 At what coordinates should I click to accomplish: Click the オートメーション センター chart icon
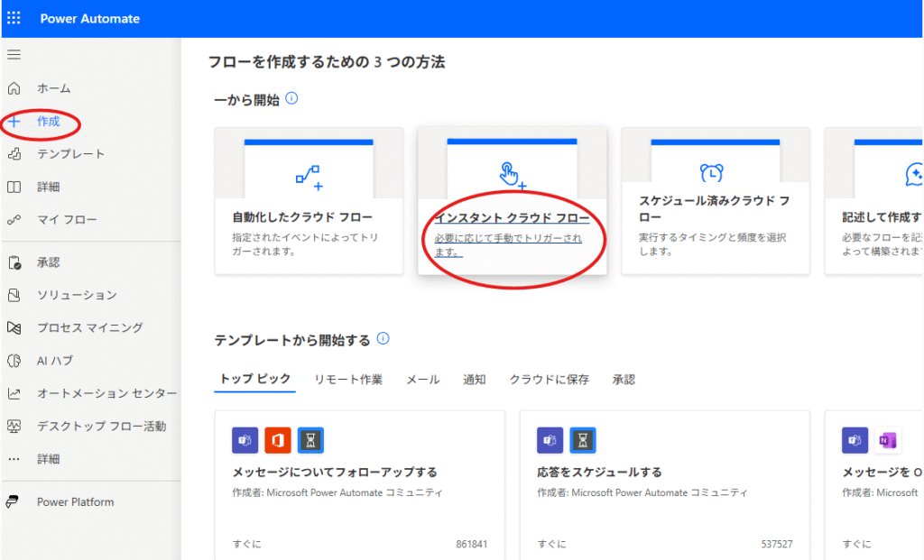[14, 393]
